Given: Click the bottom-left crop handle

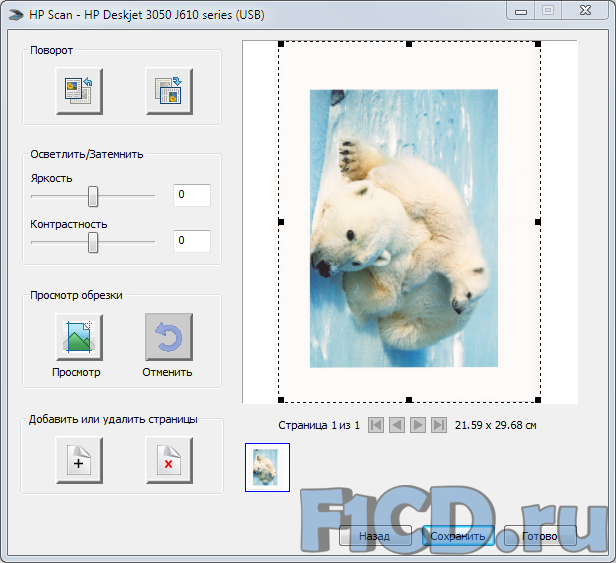Looking at the screenshot, I should [281, 400].
